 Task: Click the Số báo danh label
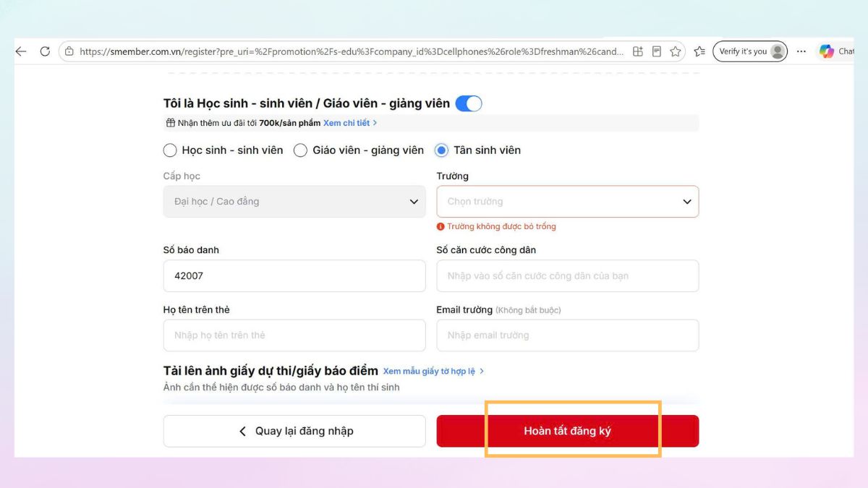click(x=191, y=250)
